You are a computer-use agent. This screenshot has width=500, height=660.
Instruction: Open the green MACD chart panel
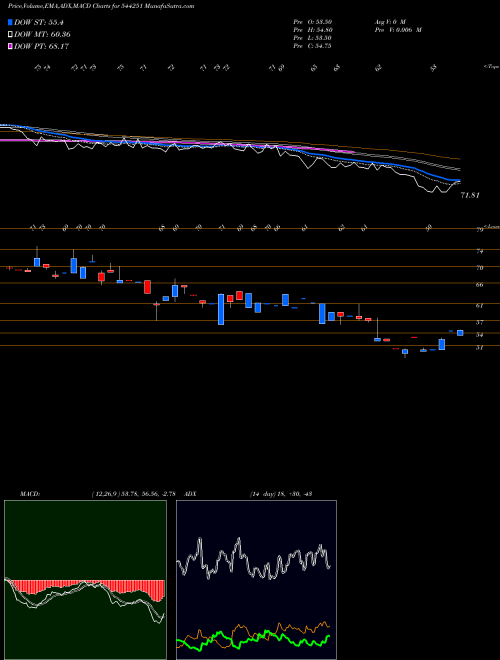click(x=85, y=580)
